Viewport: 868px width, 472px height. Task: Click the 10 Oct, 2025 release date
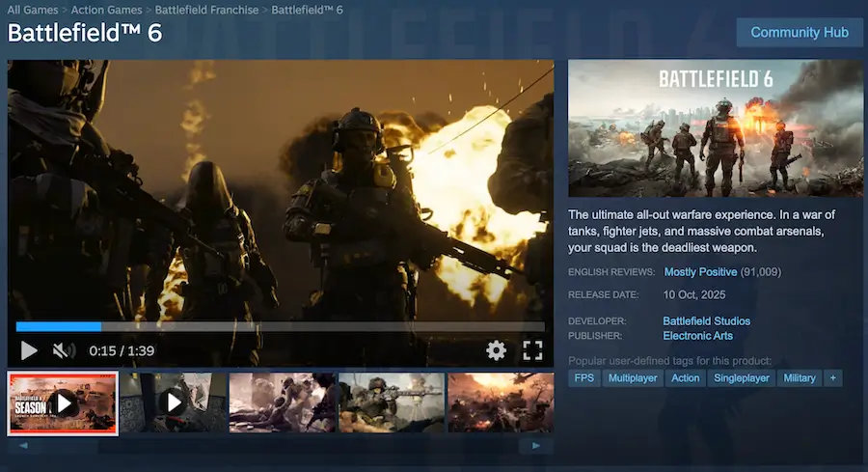coord(694,294)
